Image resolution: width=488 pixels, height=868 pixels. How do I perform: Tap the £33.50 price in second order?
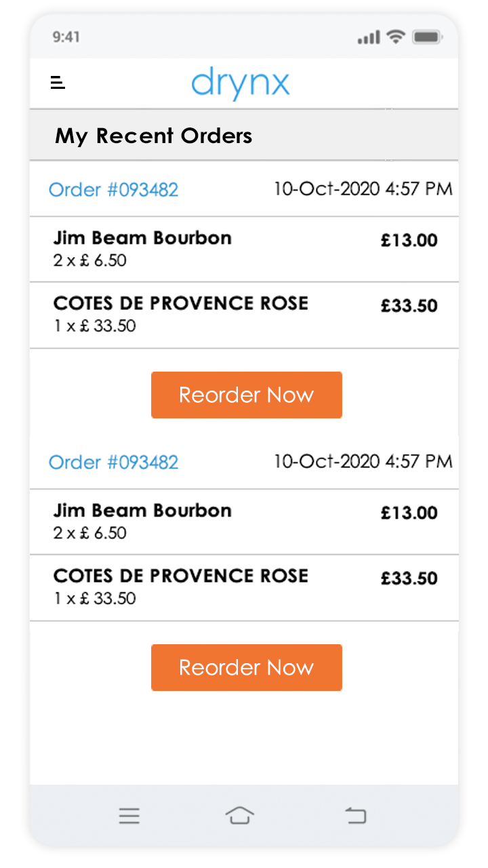(409, 578)
